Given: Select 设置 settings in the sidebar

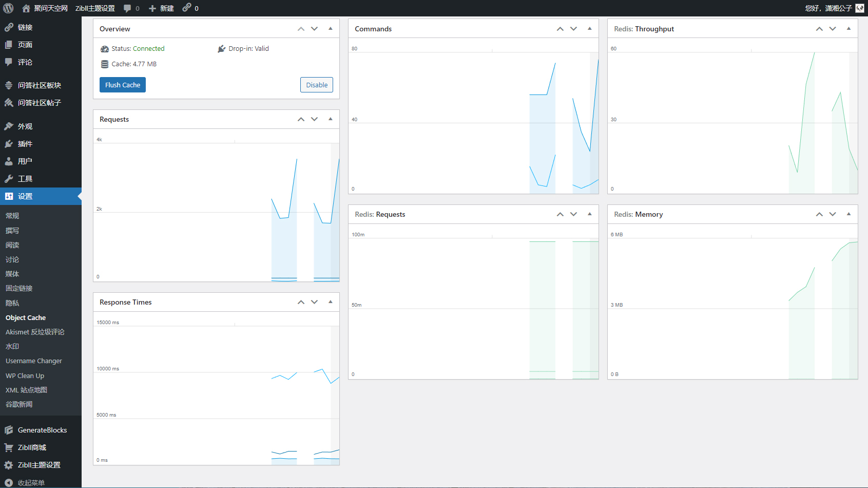Looking at the screenshot, I should 41,196.
